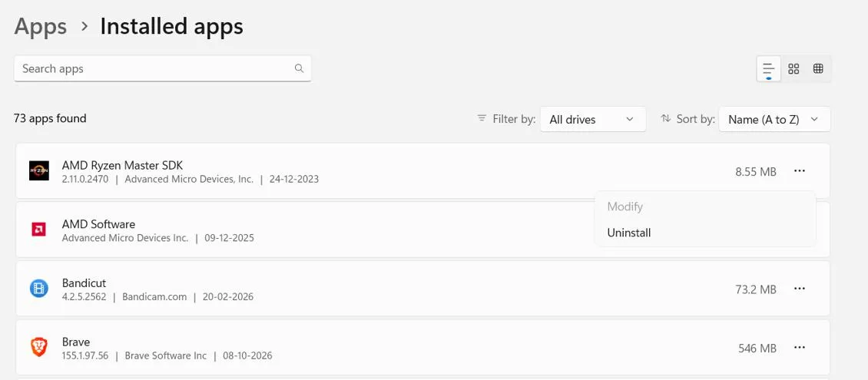This screenshot has width=868, height=380.
Task: Click the AMD Software app icon
Action: 38,230
